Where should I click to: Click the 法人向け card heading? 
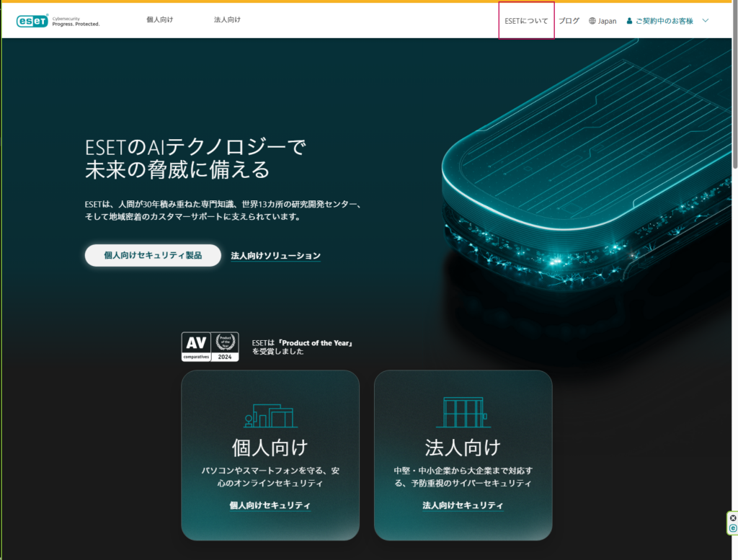point(463,447)
